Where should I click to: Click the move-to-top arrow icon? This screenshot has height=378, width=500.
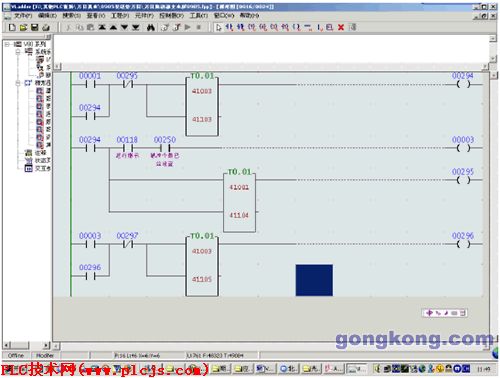(102, 27)
